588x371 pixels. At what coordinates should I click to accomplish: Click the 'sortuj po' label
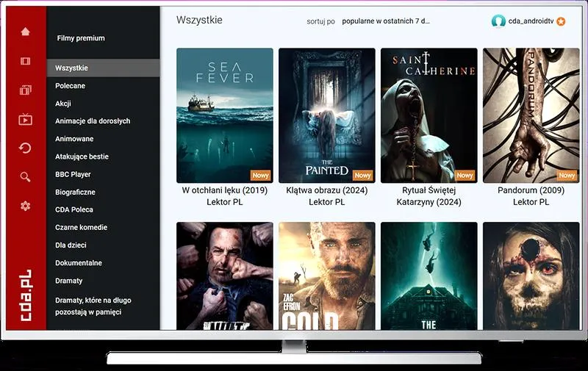(320, 22)
